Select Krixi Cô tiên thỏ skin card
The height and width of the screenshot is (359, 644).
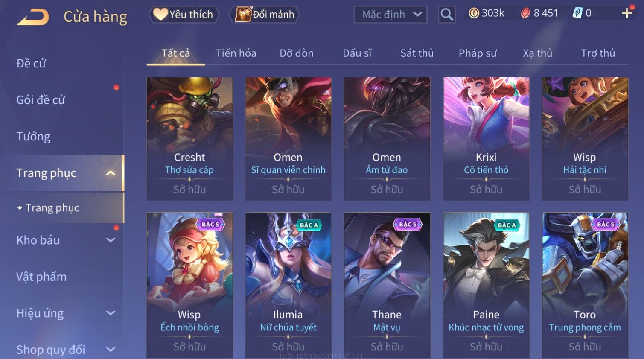point(486,139)
